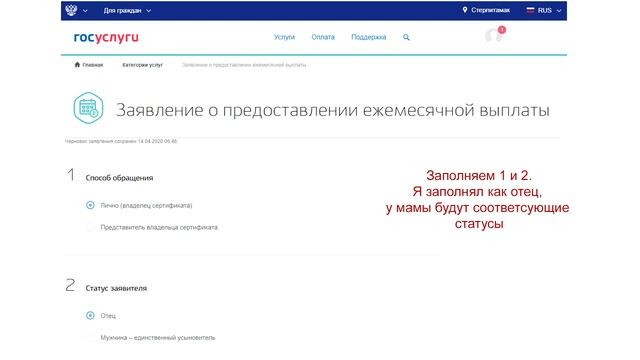Click the 'Способ обращения' section heading
The width and height of the screenshot is (640, 360).
pos(119,178)
